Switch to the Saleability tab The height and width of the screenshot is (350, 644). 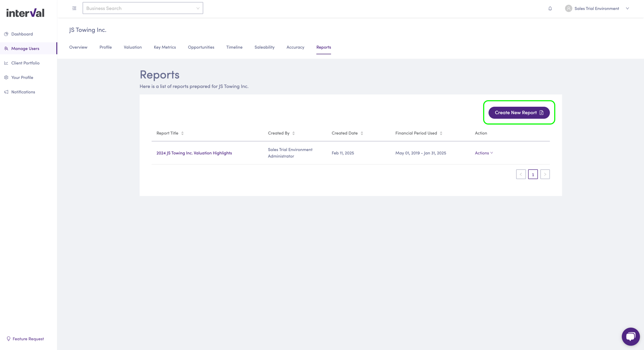[264, 47]
